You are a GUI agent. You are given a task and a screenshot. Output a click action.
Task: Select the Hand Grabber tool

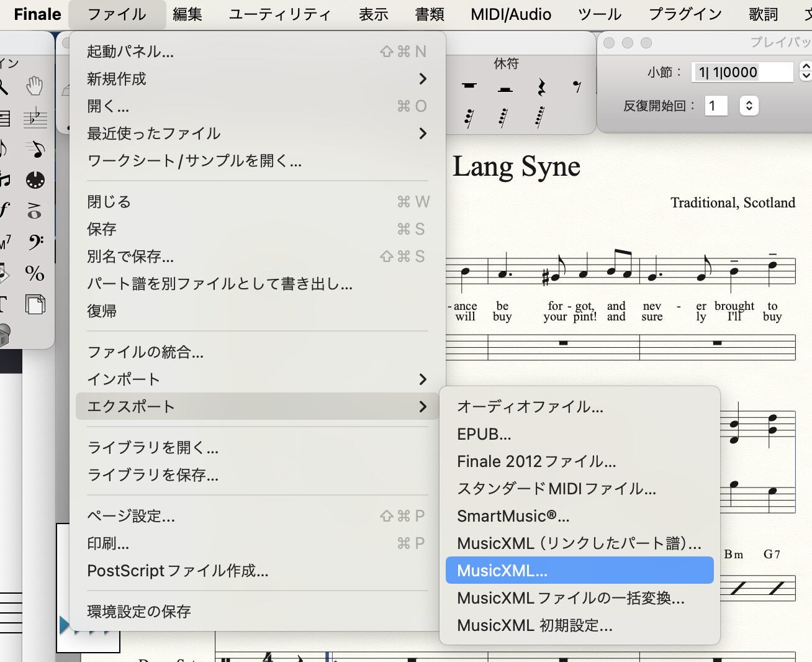pyautogui.click(x=34, y=86)
